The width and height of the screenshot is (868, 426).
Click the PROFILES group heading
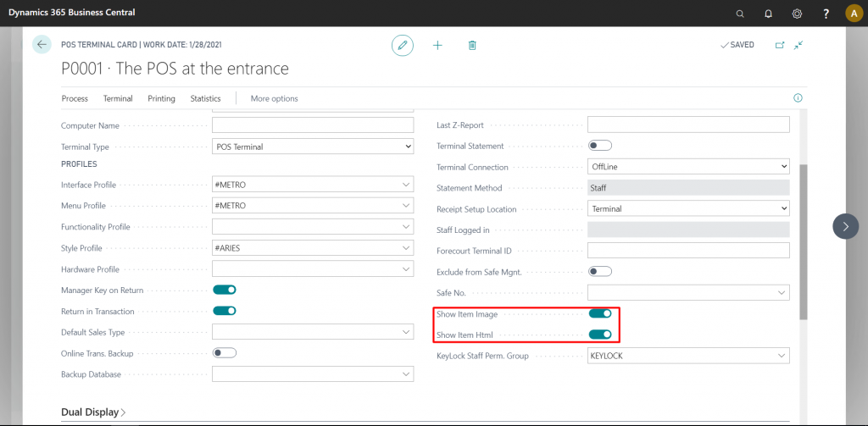(x=79, y=164)
